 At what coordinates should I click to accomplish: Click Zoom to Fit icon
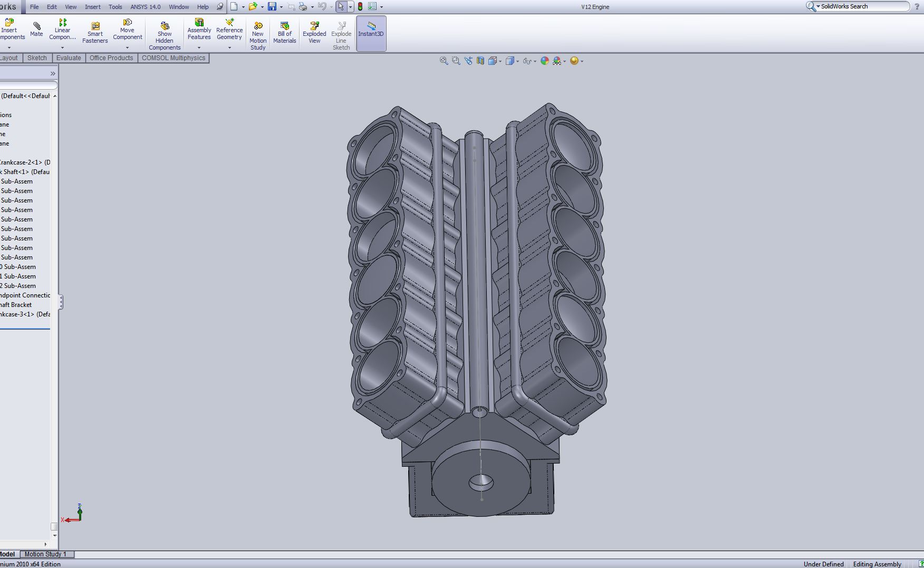tap(444, 61)
